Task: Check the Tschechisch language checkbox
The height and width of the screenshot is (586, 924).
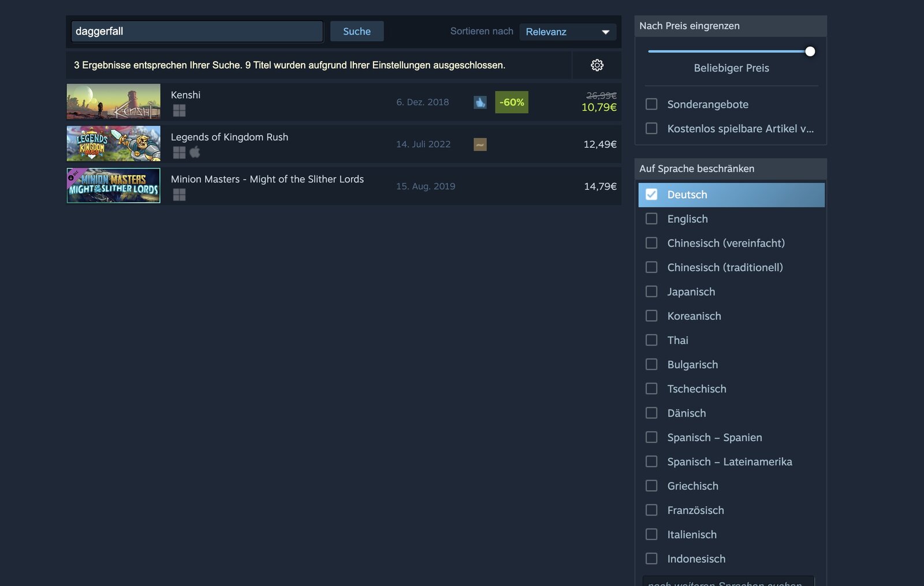Action: point(651,389)
